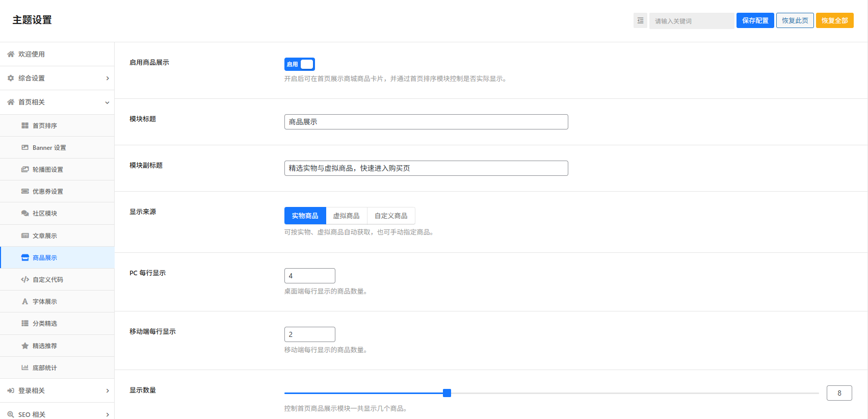The image size is (868, 419).
Task: Click the Banner 设置 image icon
Action: tap(25, 148)
